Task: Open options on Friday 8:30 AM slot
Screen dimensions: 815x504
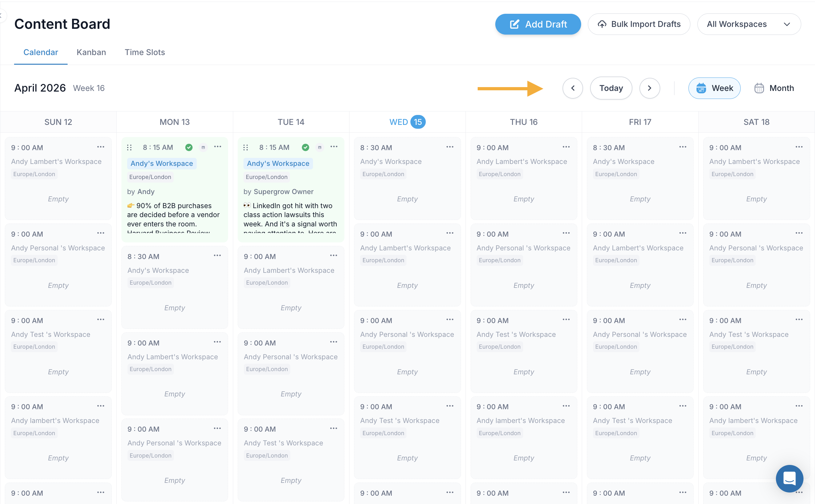Action: (683, 147)
